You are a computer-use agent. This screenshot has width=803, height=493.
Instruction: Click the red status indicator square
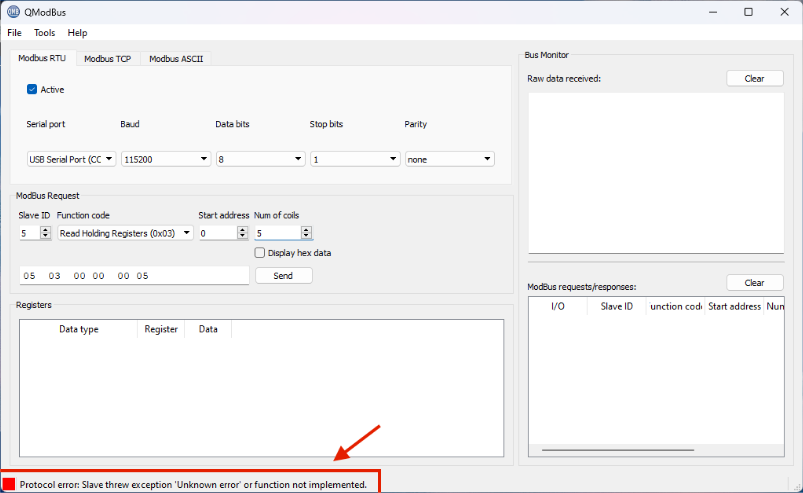click(9, 484)
